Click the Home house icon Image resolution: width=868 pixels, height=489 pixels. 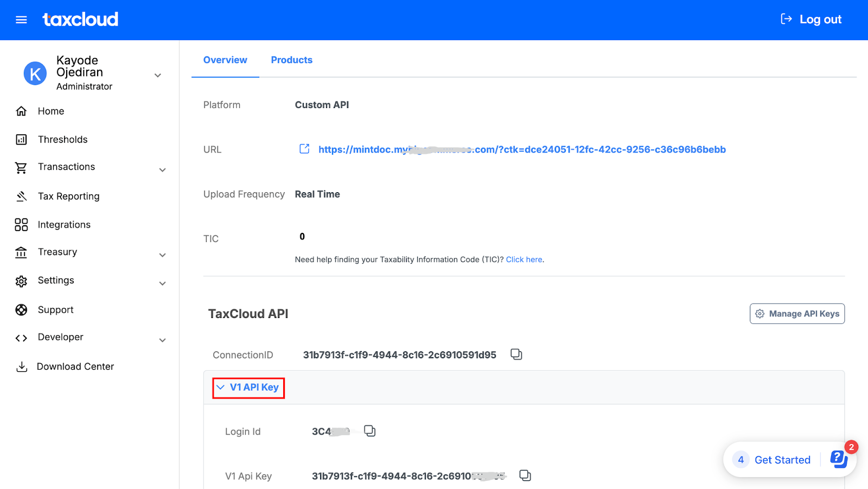[21, 111]
